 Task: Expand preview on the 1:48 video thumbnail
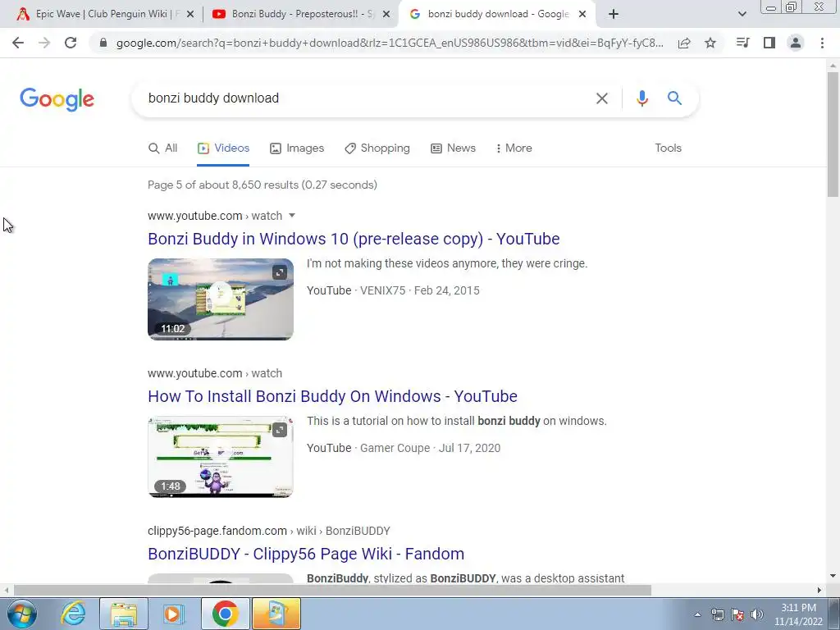pos(280,430)
